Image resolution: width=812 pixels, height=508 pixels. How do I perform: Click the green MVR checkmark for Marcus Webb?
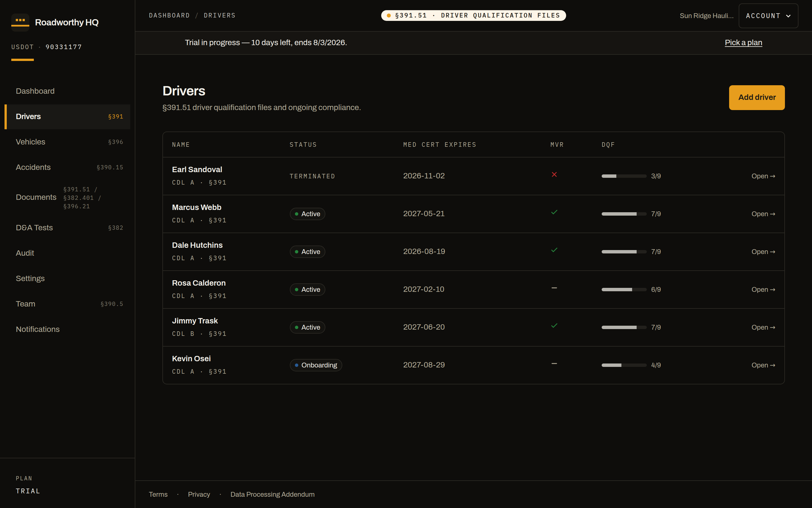pos(554,212)
